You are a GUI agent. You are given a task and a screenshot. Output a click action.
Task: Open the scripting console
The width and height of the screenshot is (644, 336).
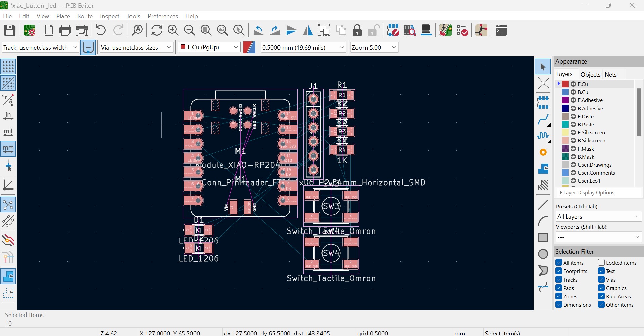[x=501, y=30]
